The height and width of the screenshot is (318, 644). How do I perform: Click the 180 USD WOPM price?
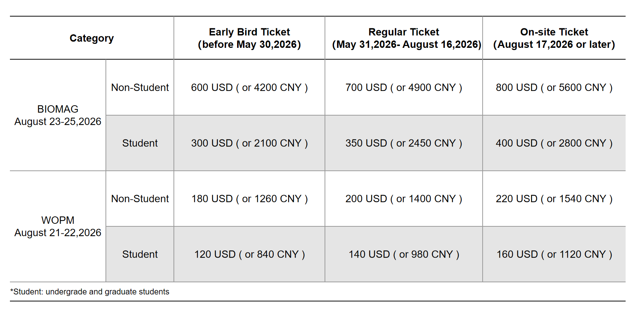[249, 199]
